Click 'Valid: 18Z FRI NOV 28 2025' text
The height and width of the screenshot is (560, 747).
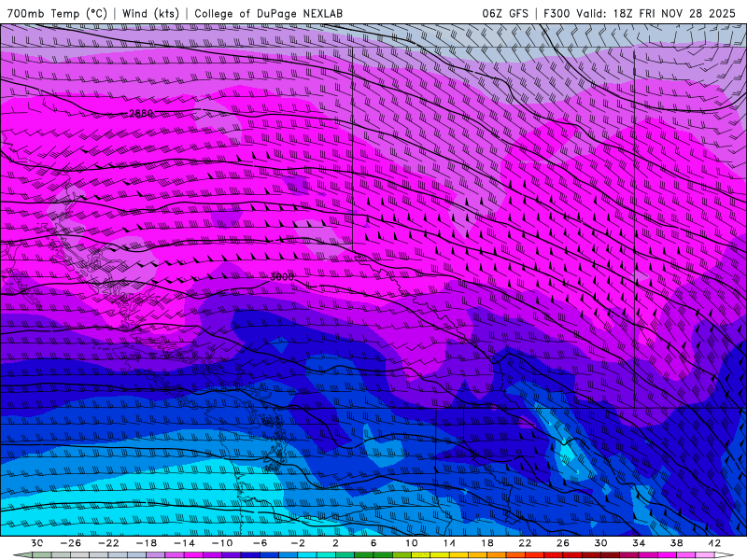tap(656, 14)
